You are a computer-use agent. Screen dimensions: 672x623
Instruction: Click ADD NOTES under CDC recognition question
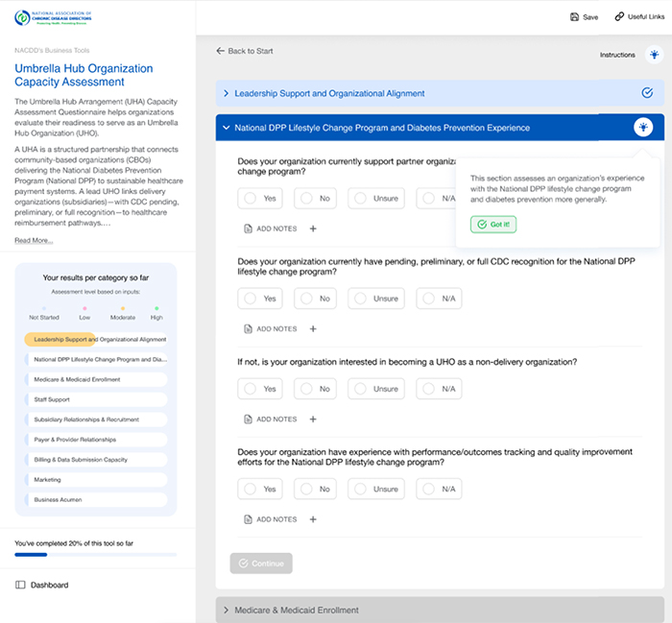[276, 329]
